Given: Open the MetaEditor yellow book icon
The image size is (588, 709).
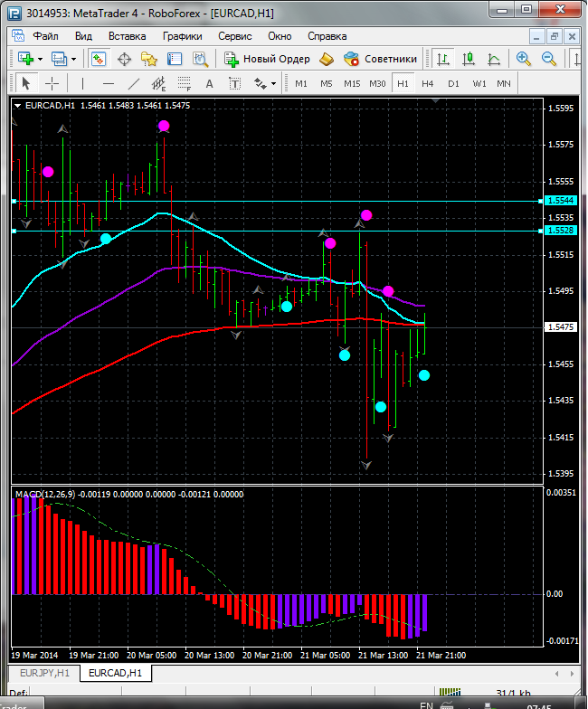Looking at the screenshot, I should point(326,60).
